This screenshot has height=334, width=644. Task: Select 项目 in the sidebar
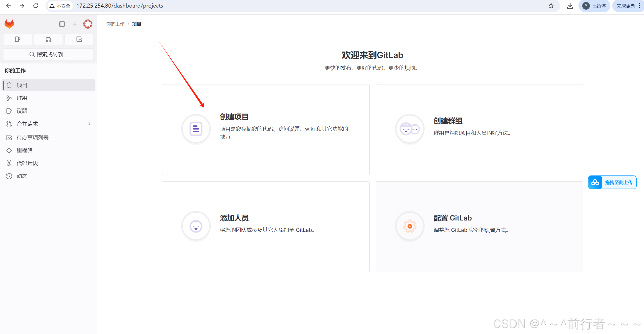click(x=49, y=85)
